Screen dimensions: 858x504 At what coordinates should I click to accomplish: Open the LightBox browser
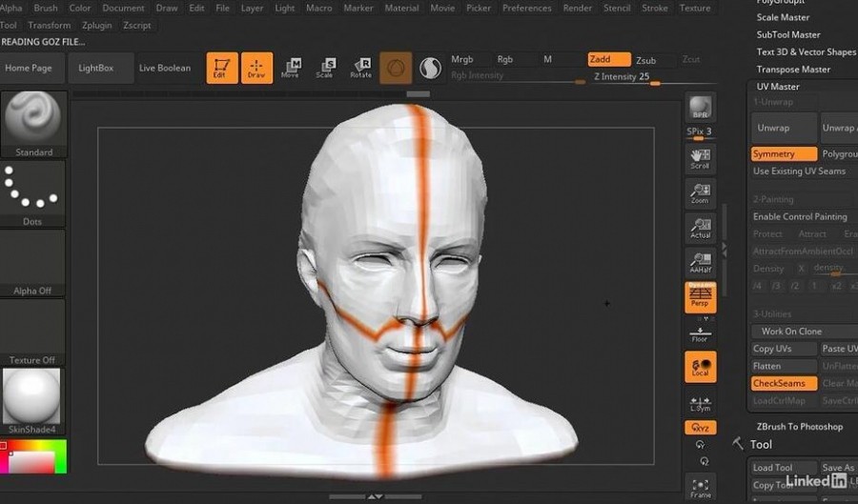101,68
